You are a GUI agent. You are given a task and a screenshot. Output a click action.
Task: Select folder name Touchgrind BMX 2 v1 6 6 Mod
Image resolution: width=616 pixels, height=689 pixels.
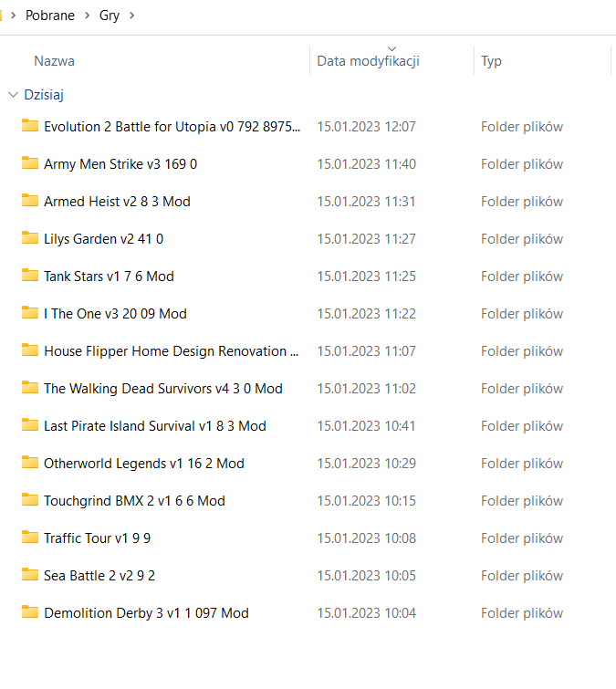point(134,501)
